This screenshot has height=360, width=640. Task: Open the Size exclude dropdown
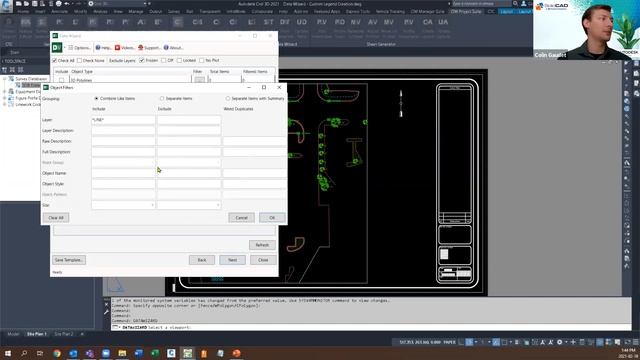[189, 205]
